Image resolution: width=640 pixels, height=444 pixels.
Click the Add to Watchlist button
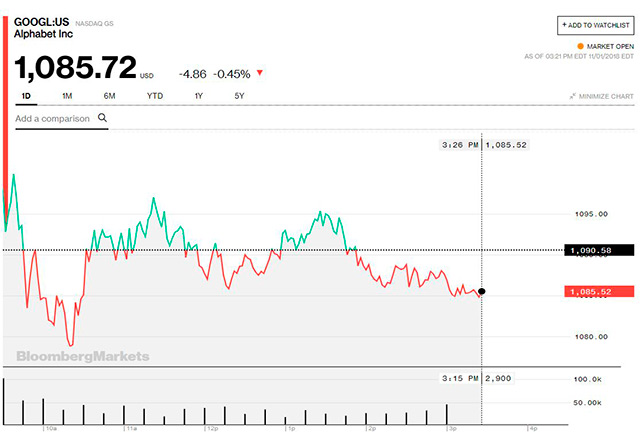click(x=596, y=25)
